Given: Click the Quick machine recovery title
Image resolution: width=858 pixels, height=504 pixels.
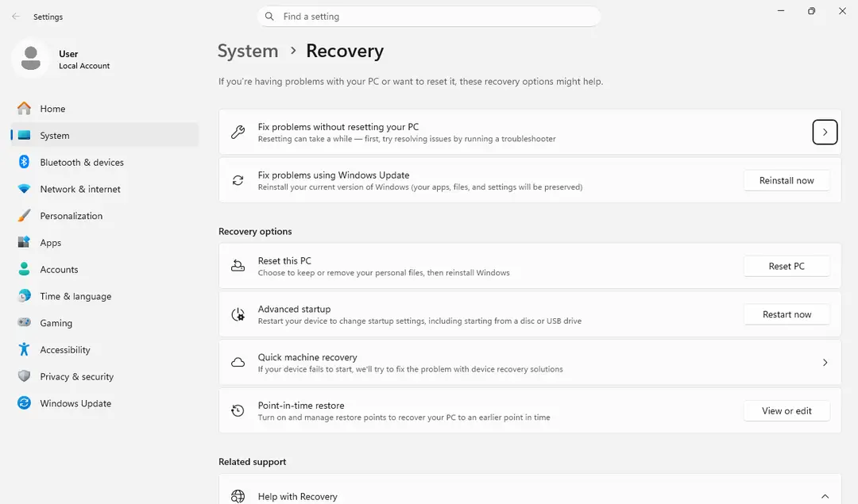Looking at the screenshot, I should [x=307, y=357].
